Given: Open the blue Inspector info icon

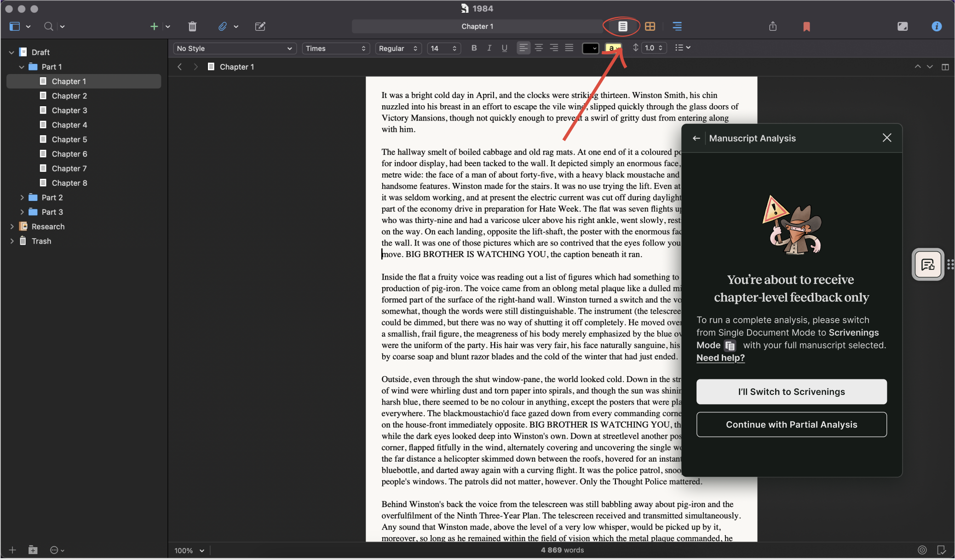Looking at the screenshot, I should [x=937, y=26].
